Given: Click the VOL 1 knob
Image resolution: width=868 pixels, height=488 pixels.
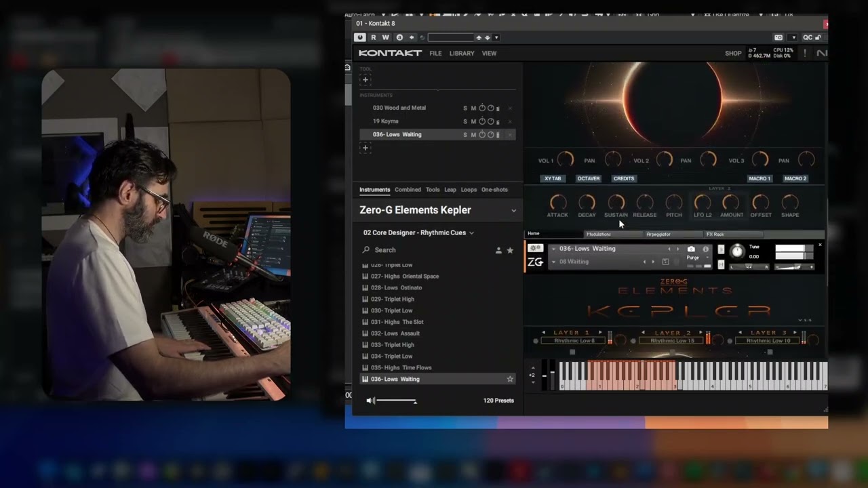Looking at the screenshot, I should coord(565,160).
